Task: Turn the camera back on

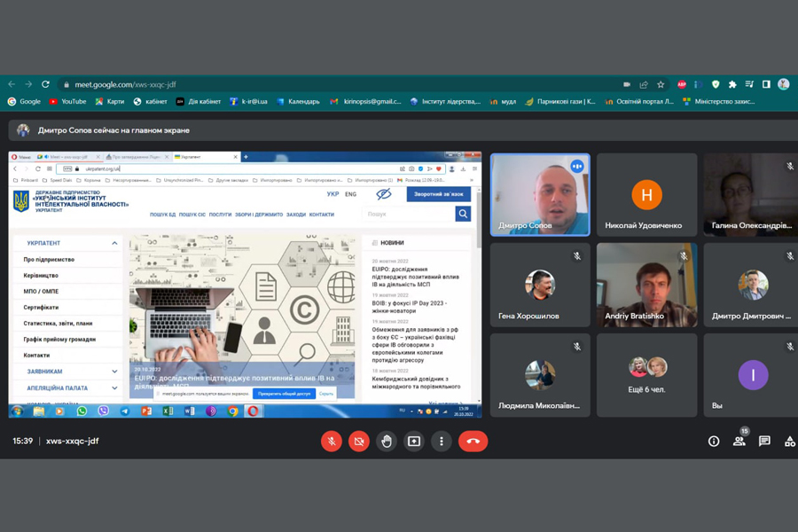Action: pyautogui.click(x=359, y=442)
